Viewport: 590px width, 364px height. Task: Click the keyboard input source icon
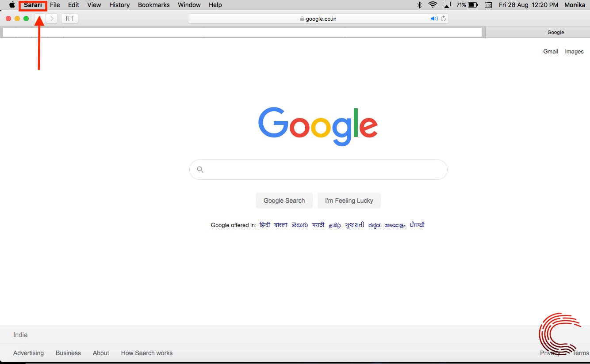[488, 5]
